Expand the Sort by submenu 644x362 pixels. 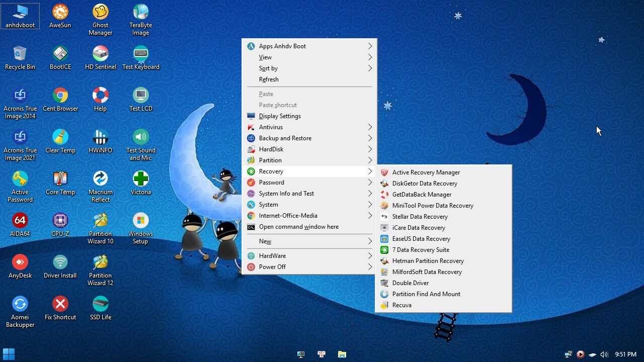coord(309,68)
